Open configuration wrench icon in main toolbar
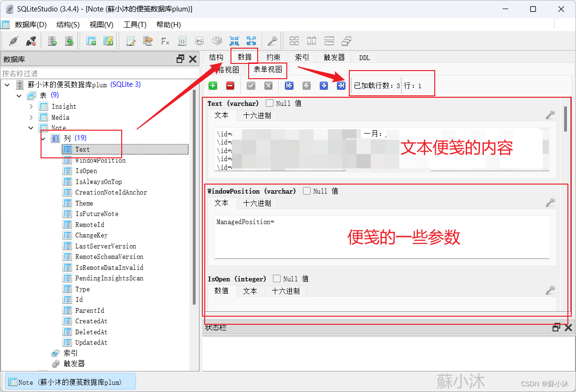 [x=272, y=41]
